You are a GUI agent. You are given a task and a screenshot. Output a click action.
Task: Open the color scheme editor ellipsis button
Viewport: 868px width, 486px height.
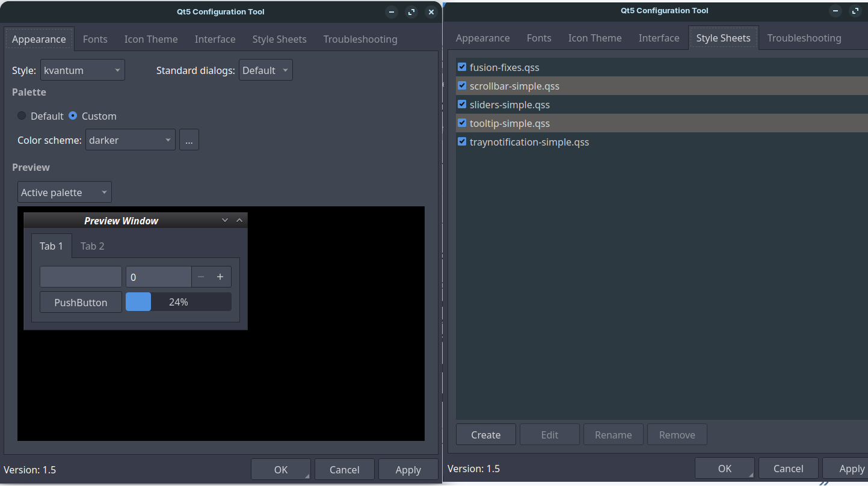(189, 140)
